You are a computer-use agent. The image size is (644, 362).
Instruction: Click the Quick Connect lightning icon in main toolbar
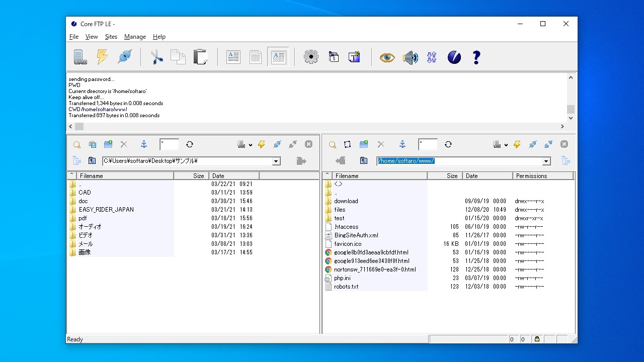102,57
